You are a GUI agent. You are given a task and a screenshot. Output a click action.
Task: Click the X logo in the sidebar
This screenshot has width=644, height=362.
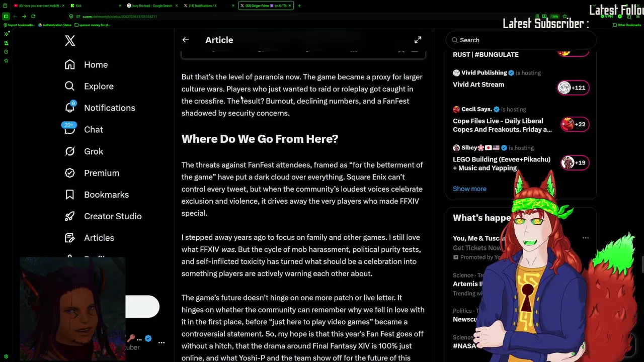pyautogui.click(x=70, y=41)
